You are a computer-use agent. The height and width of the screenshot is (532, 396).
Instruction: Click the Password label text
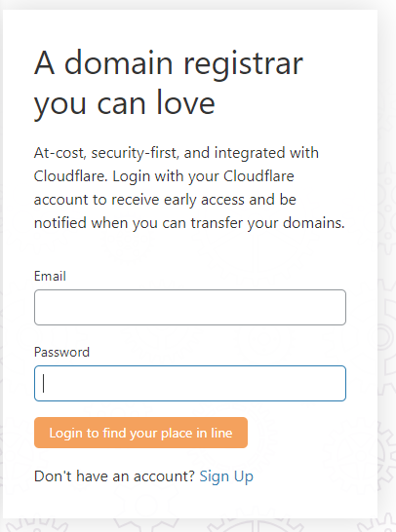point(61,352)
